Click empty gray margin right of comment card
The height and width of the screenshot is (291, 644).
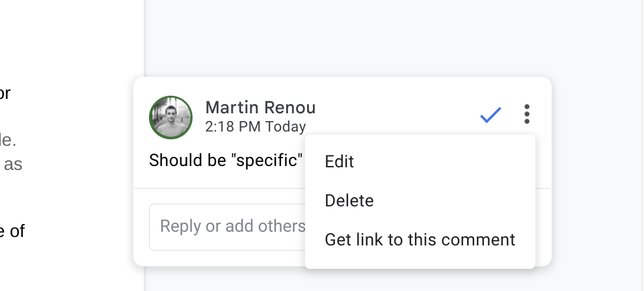click(595, 169)
